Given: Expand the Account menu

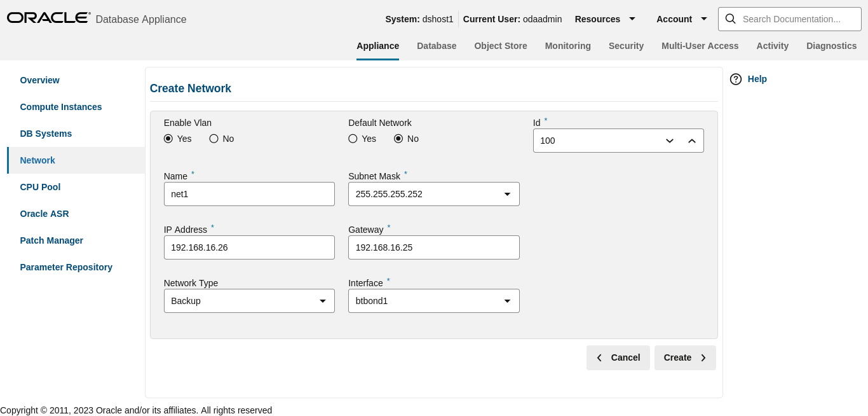Looking at the screenshot, I should coord(682,19).
